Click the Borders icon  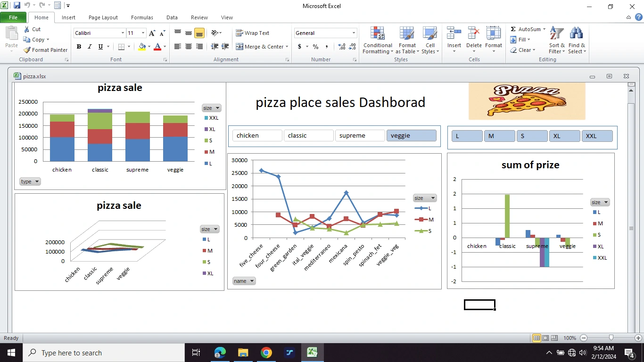point(121,47)
